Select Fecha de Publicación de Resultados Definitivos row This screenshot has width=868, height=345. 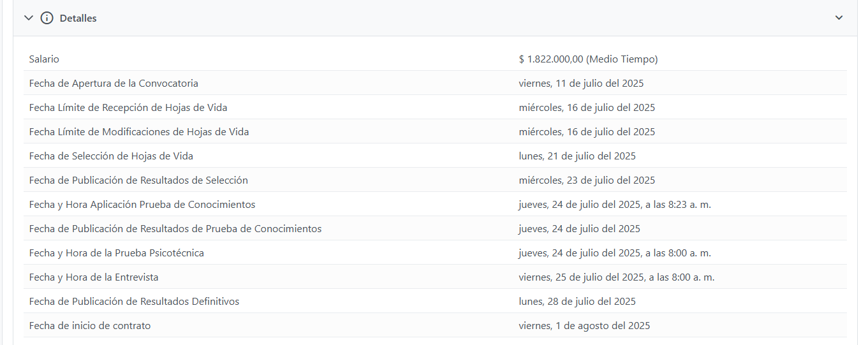(x=134, y=302)
